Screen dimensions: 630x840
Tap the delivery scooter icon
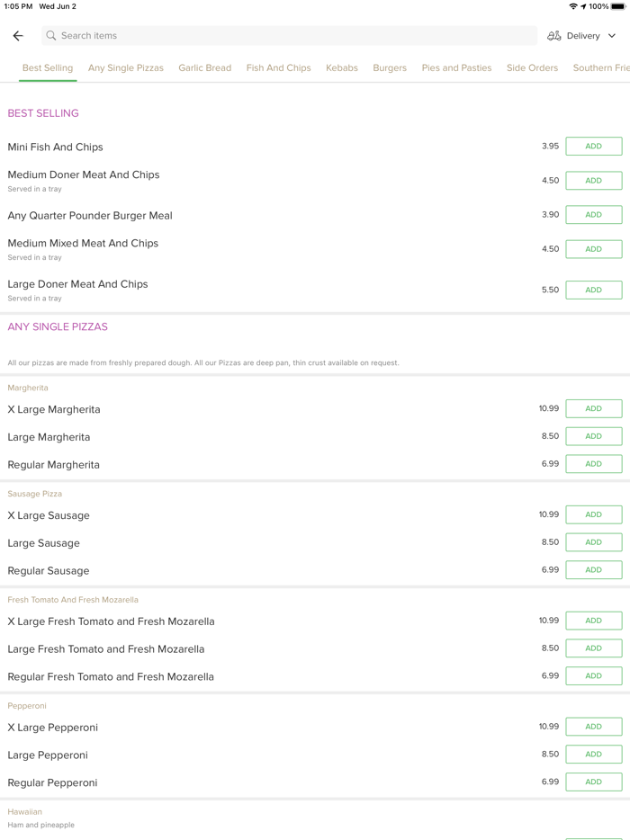[554, 36]
